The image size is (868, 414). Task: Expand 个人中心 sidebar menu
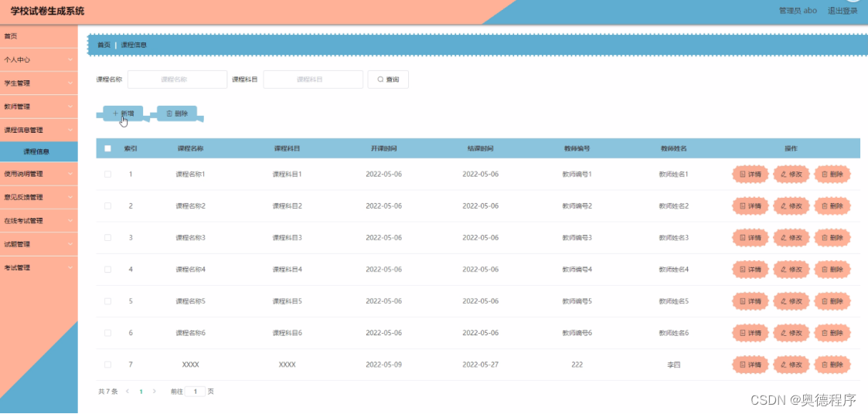click(x=39, y=59)
